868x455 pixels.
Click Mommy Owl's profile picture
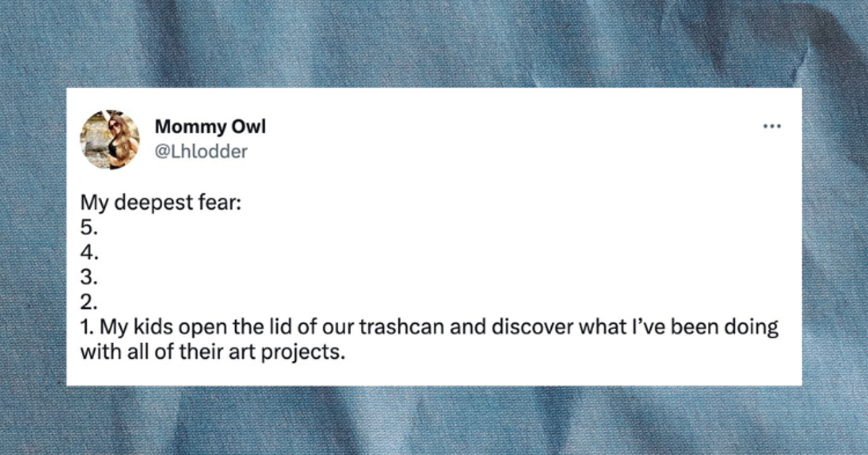click(x=110, y=139)
